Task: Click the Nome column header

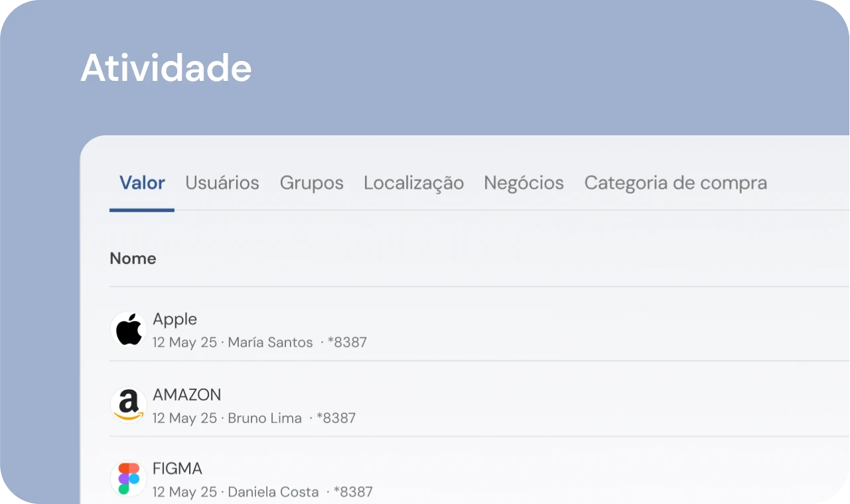Action: [133, 258]
